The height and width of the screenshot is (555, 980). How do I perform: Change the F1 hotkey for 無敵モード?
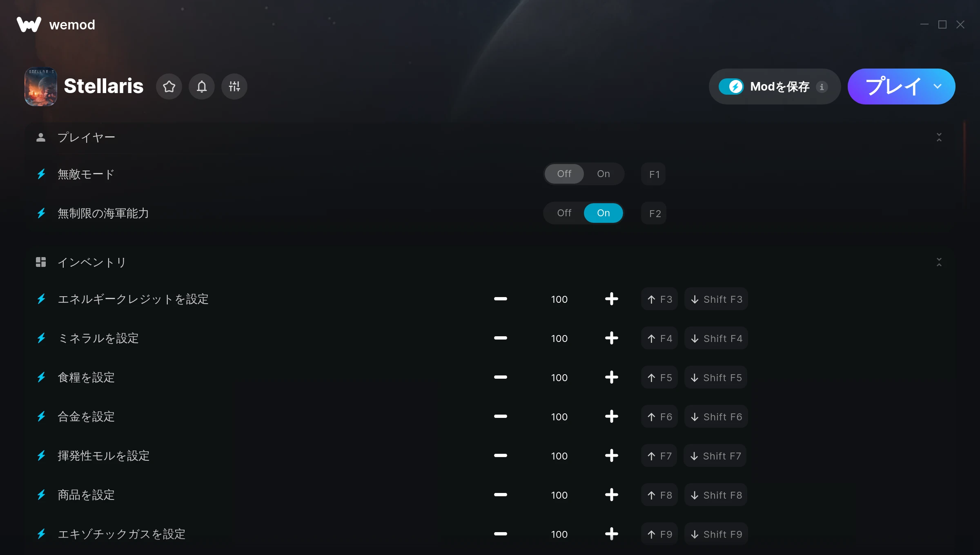coord(654,174)
